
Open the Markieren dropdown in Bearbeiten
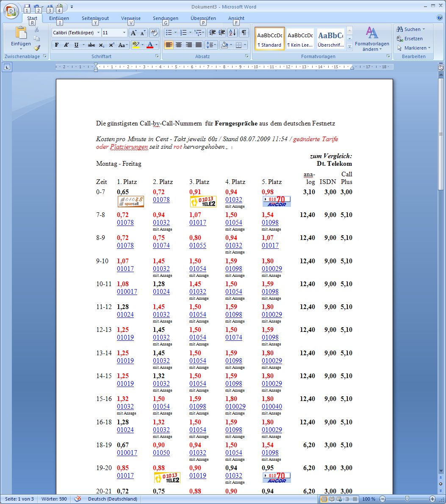click(x=414, y=48)
